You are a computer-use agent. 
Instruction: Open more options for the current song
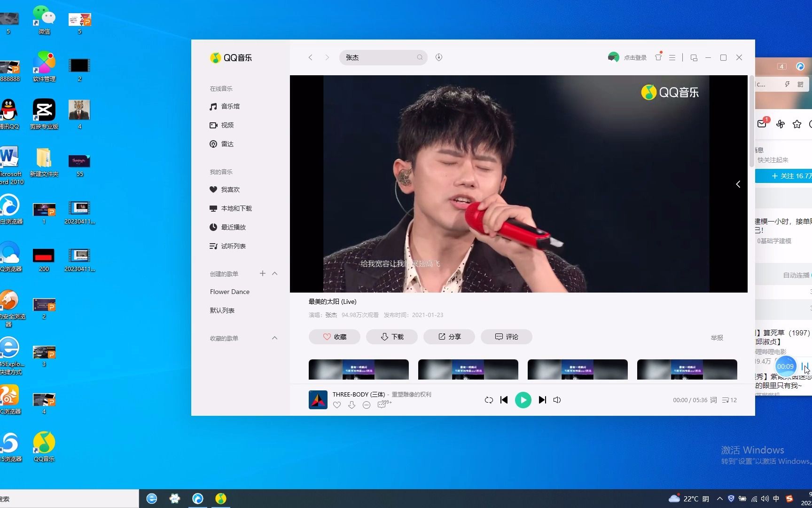point(367,405)
